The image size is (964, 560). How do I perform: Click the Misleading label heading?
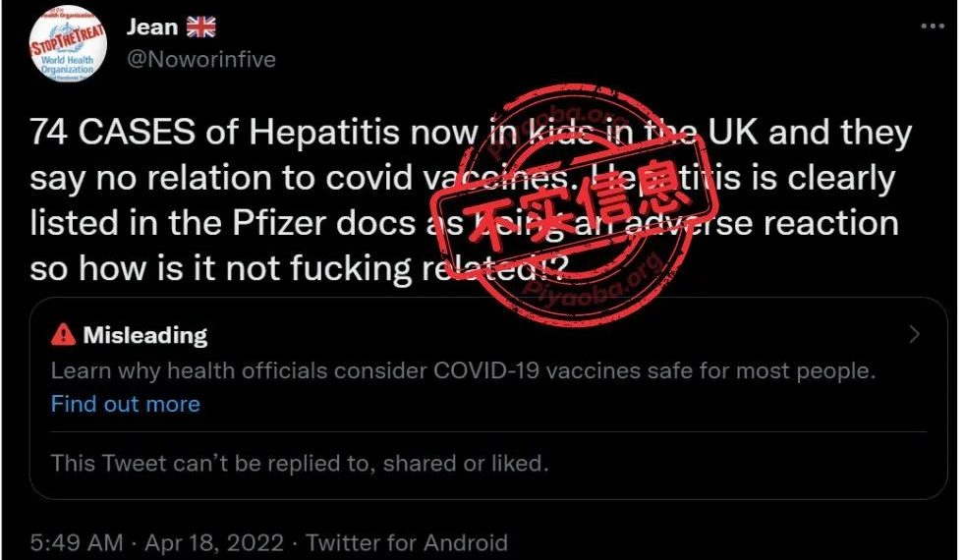(x=145, y=335)
